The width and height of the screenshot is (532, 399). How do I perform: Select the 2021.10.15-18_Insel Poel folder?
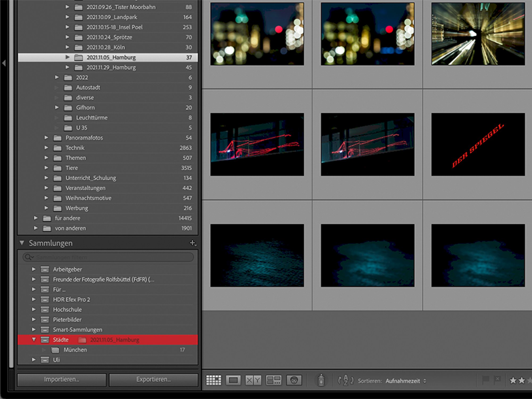pyautogui.click(x=108, y=27)
